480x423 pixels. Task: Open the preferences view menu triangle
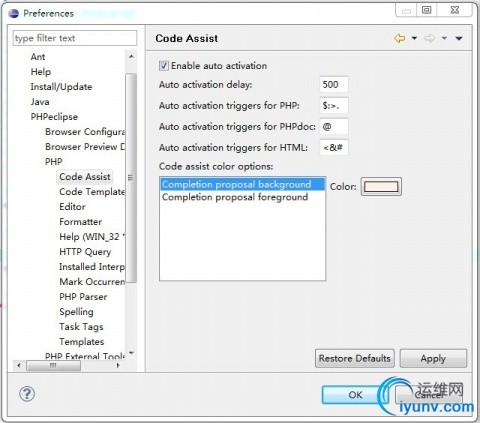pyautogui.click(x=459, y=38)
